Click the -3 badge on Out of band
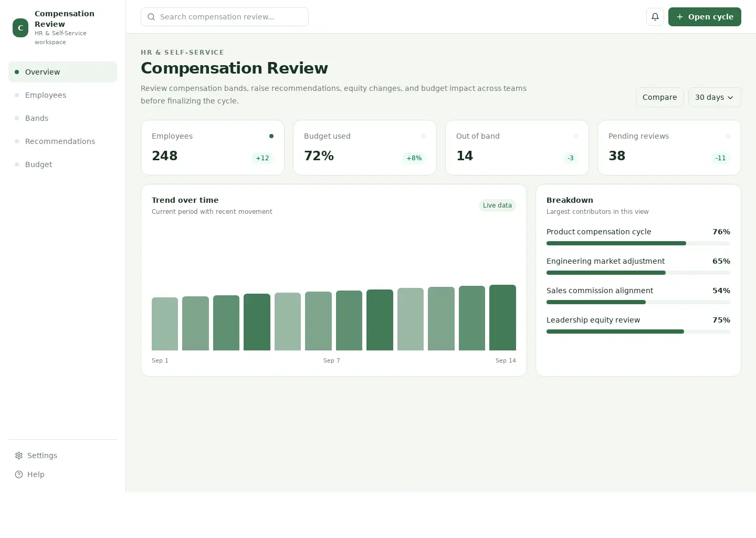Screen dimensions: 756x538 [x=570, y=158]
